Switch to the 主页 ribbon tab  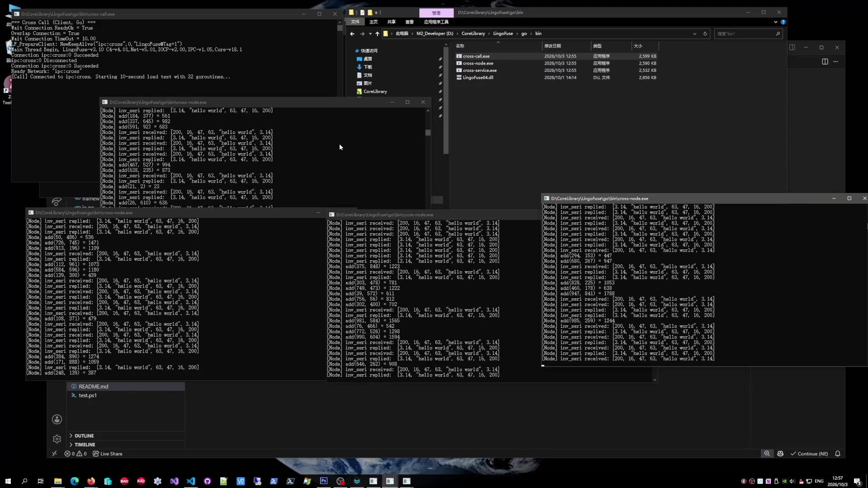tap(373, 22)
